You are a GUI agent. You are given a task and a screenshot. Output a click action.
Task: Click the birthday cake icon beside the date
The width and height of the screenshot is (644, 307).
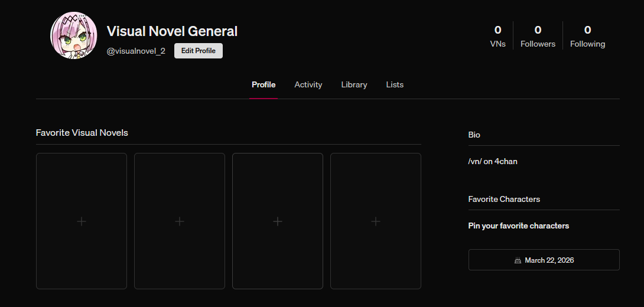(518, 260)
